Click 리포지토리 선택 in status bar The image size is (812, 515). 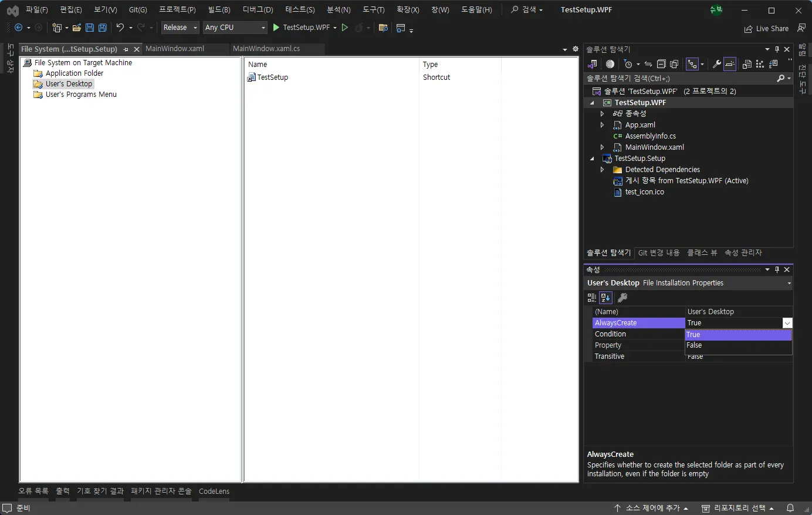point(738,508)
